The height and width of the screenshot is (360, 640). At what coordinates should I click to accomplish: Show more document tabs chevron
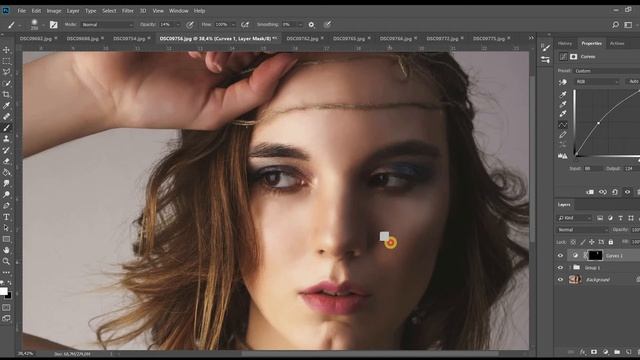531,38
